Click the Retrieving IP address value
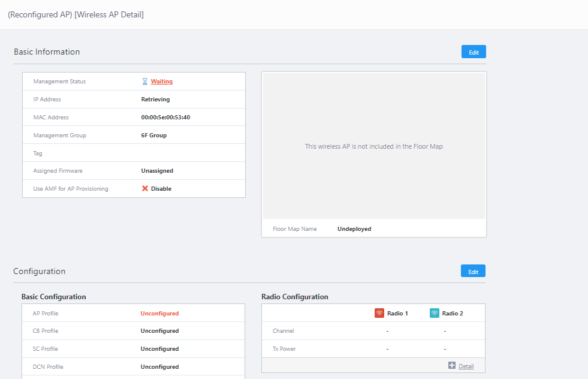 point(155,100)
